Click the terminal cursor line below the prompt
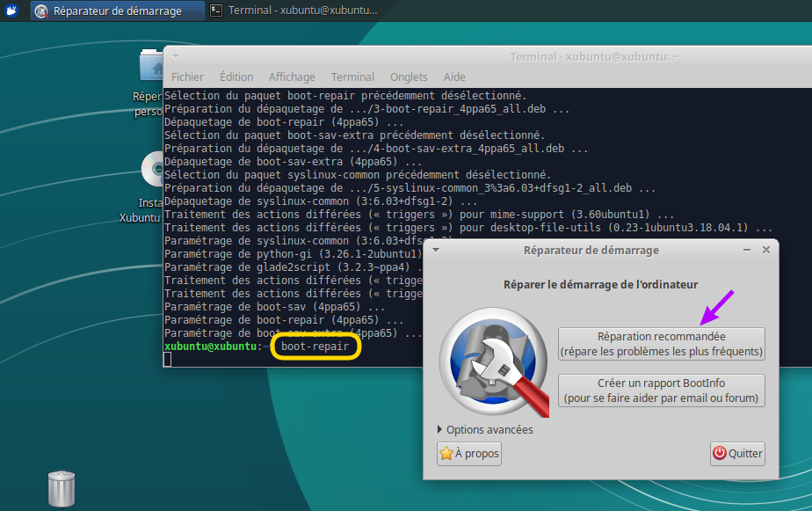The width and height of the screenshot is (812, 511). coord(168,359)
